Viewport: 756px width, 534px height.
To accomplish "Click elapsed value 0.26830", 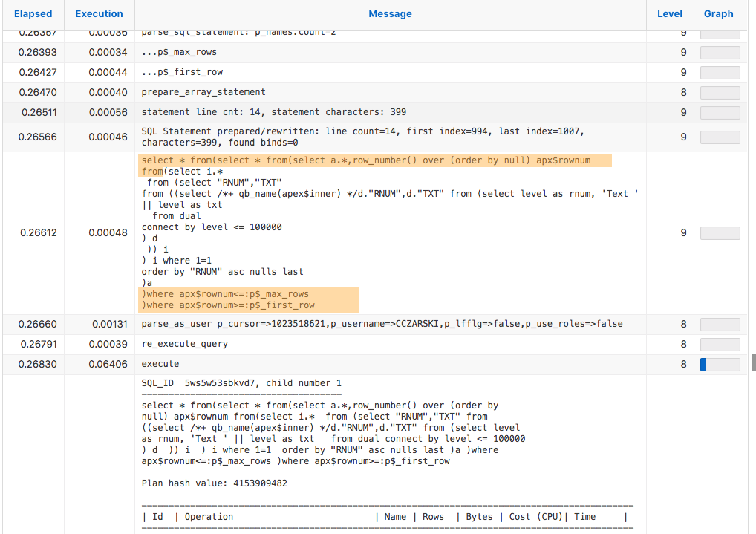I will click(x=39, y=365).
